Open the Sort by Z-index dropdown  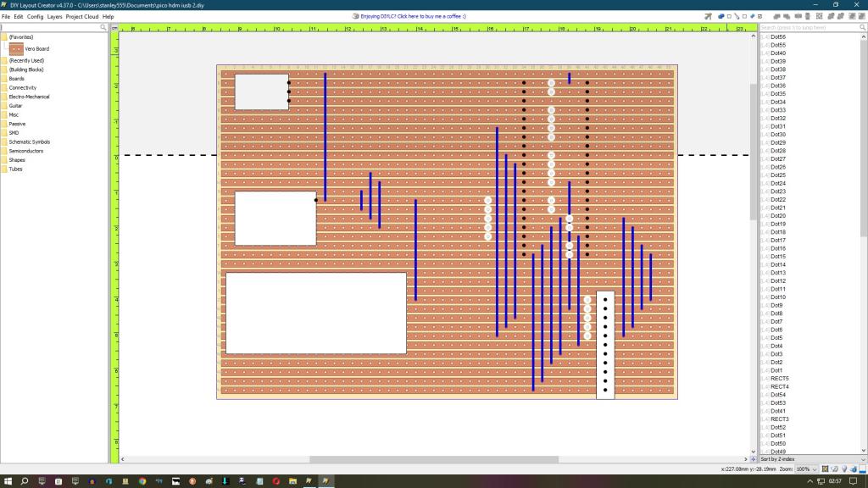click(x=810, y=459)
